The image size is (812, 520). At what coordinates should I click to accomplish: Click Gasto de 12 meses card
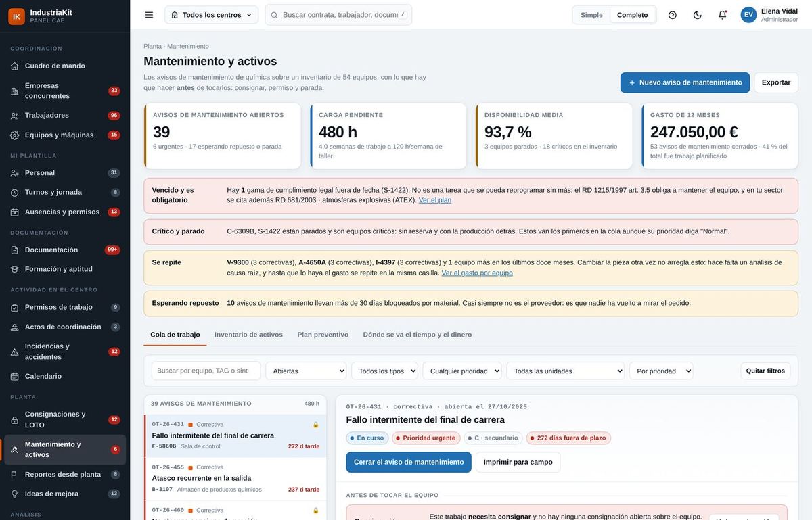(x=720, y=136)
